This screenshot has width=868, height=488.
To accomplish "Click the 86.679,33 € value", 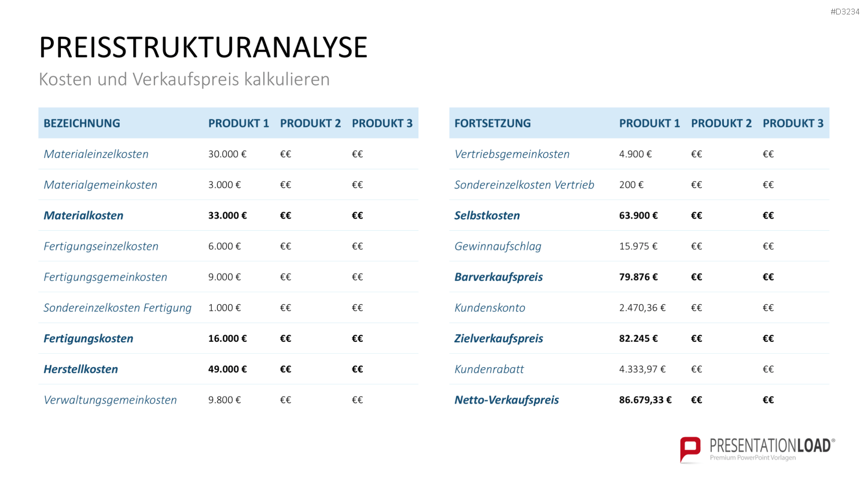I will coord(645,400).
